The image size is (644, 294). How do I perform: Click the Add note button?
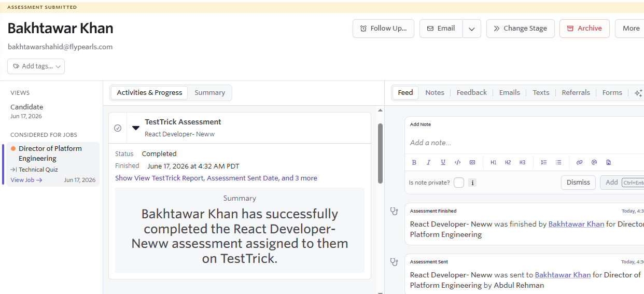tap(622, 183)
